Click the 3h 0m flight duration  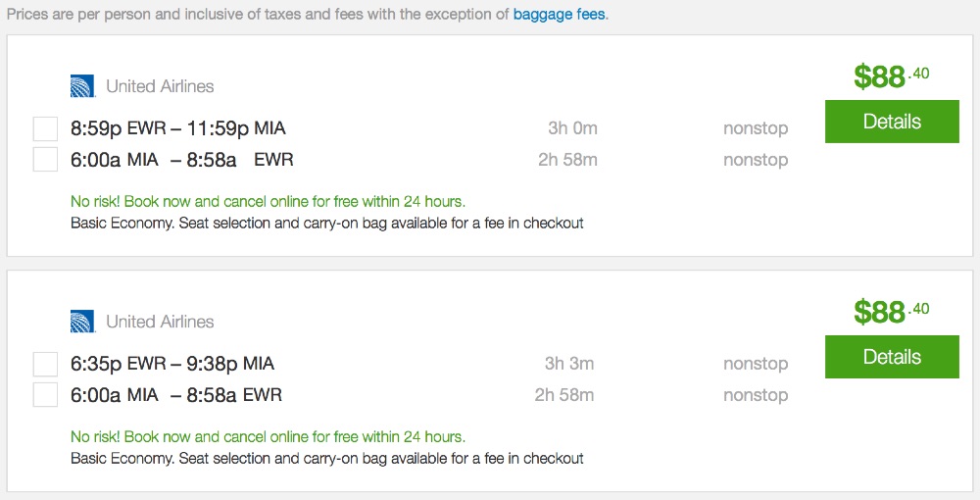click(572, 128)
